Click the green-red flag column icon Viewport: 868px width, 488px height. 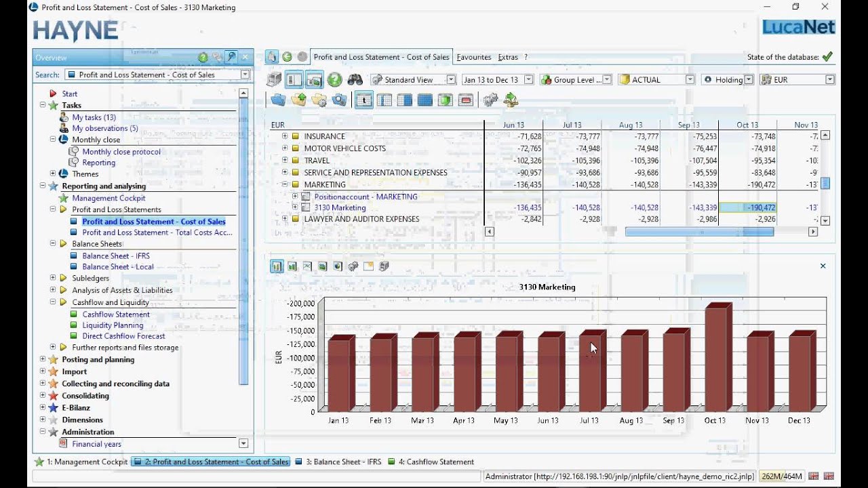446,100
